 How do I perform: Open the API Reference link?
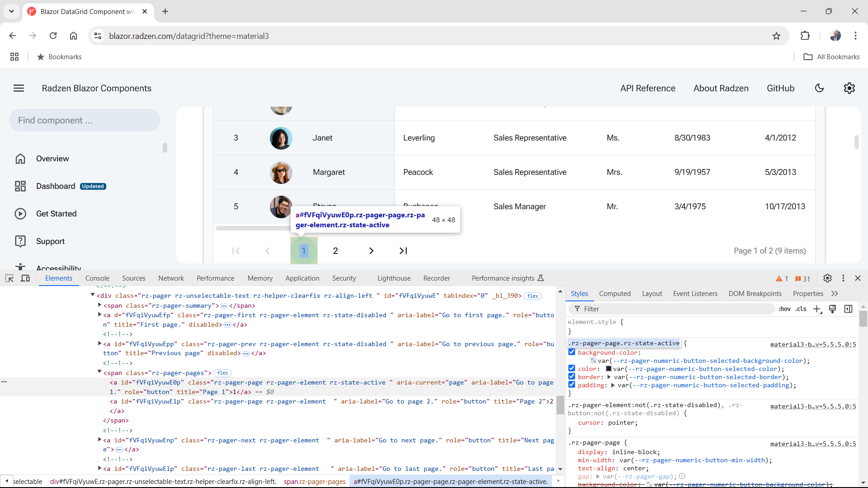648,88
